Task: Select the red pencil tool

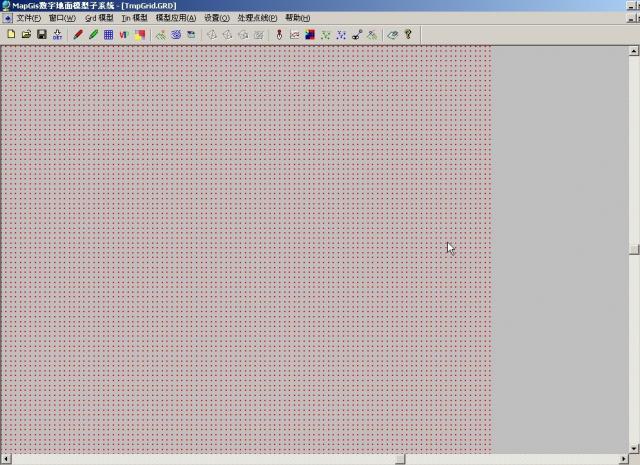Action: pyautogui.click(x=78, y=34)
